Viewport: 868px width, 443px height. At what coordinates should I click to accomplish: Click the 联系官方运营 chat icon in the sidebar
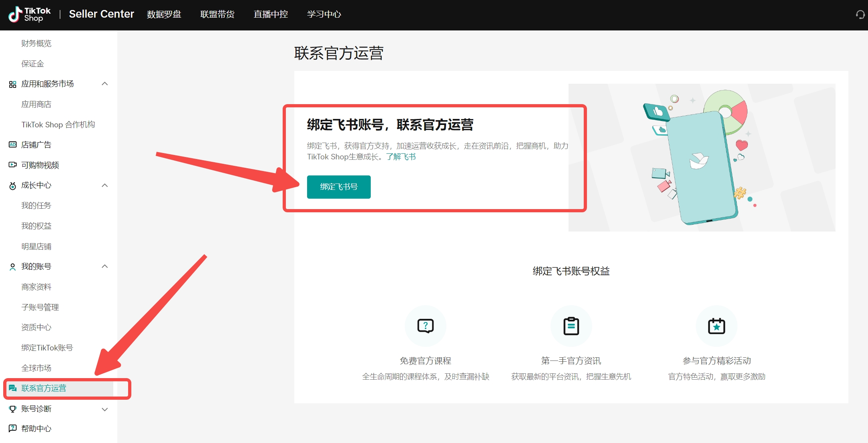[13, 388]
